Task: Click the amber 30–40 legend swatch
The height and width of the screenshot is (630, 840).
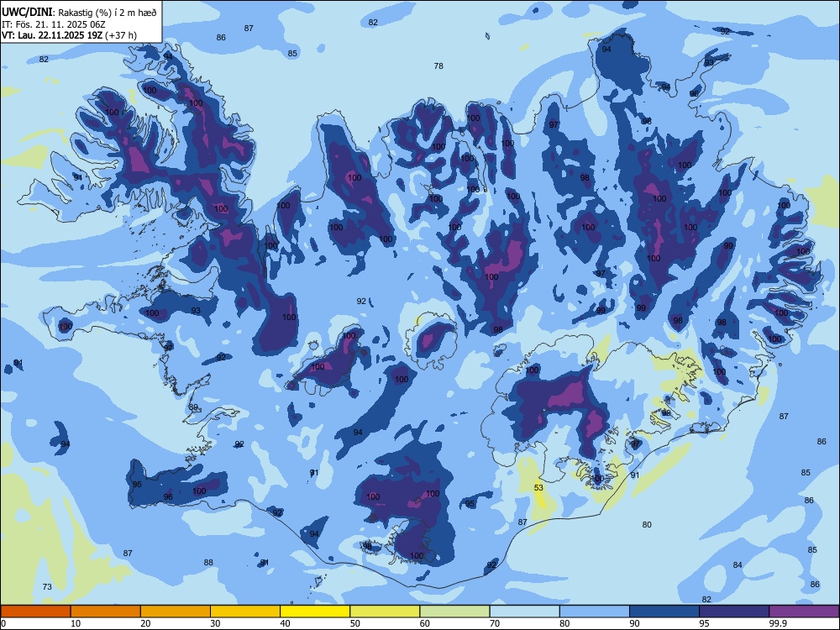Action: [245, 612]
